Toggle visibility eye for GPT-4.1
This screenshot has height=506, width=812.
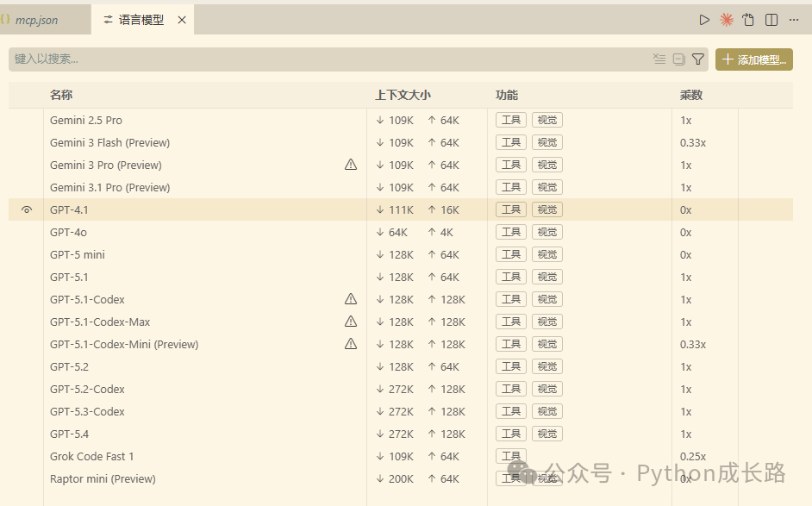(27, 209)
